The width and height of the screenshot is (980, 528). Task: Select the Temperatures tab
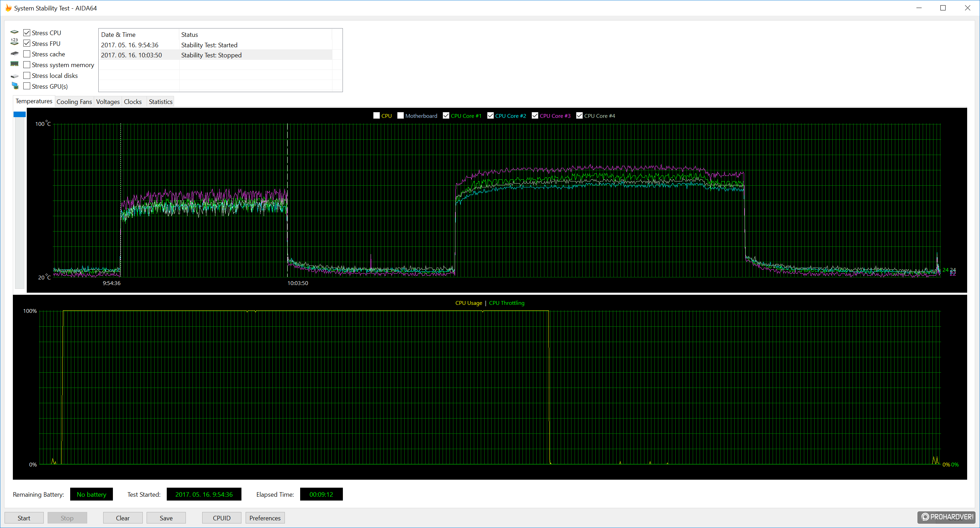[34, 101]
